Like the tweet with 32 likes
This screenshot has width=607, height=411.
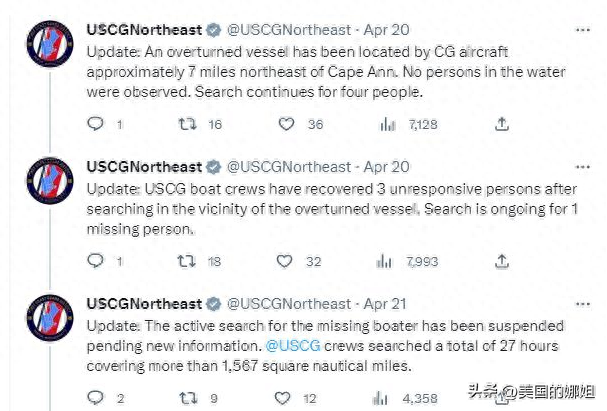pyautogui.click(x=285, y=261)
